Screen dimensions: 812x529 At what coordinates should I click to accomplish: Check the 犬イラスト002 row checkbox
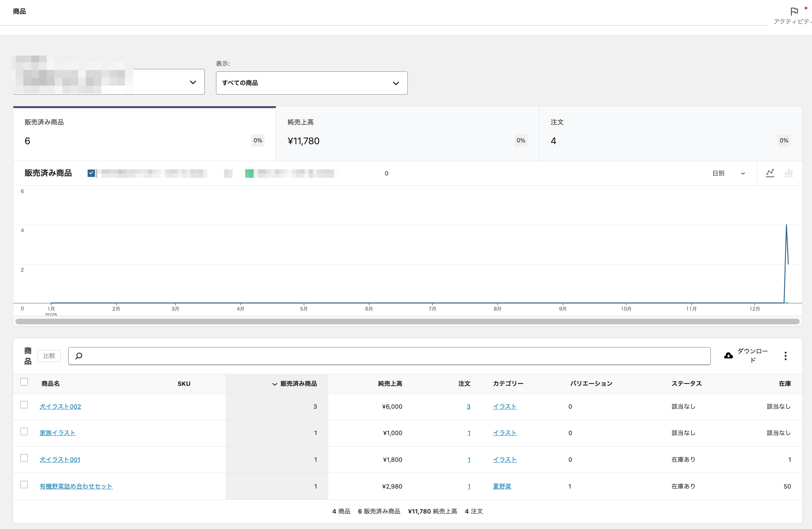[x=24, y=405]
